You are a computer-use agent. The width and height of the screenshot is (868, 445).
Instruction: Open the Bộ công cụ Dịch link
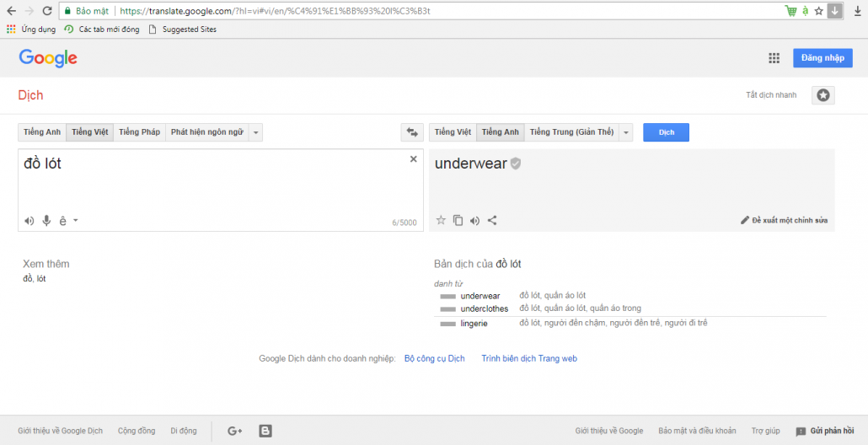(434, 358)
